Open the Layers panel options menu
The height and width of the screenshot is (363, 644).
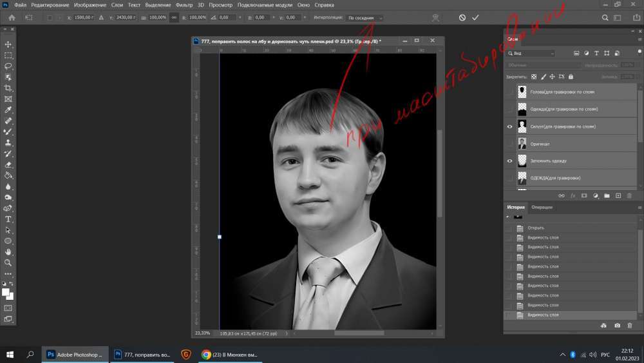pyautogui.click(x=639, y=39)
